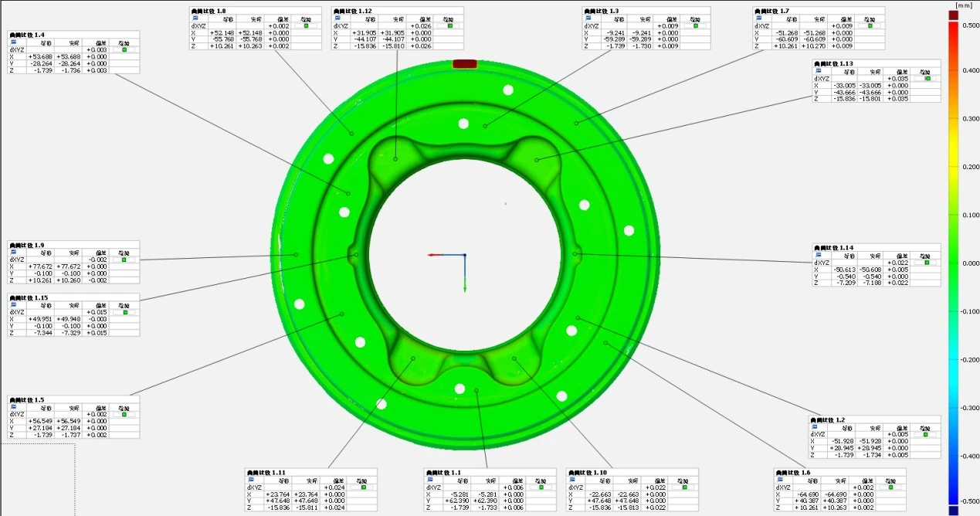Click the flag icon in label 1.4
The image size is (980, 516).
click(x=13, y=42)
